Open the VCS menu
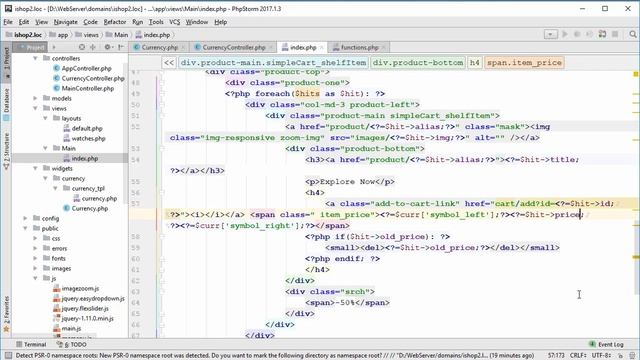 [x=174, y=22]
